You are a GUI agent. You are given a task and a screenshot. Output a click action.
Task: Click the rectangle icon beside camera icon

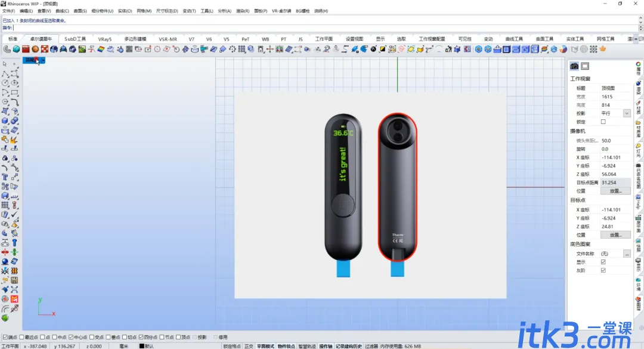click(585, 66)
